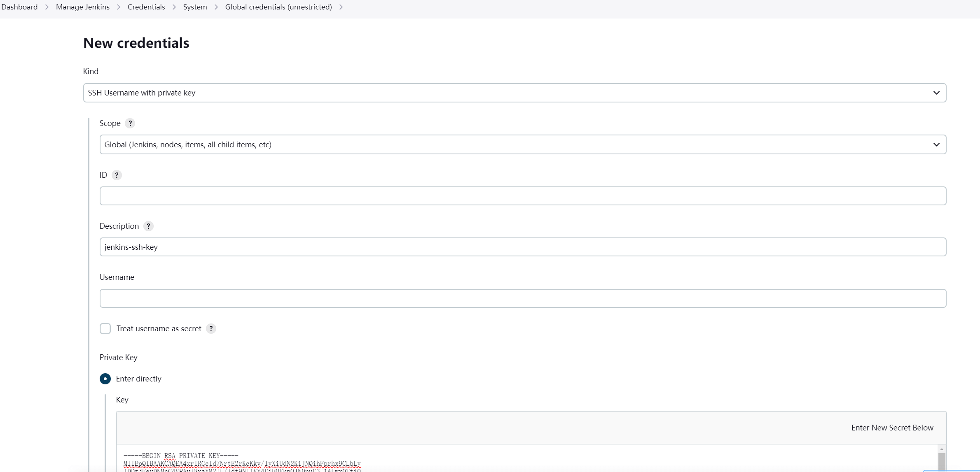Click inside the private Key text area
Screen dimensions: 980x472
click(x=526, y=458)
